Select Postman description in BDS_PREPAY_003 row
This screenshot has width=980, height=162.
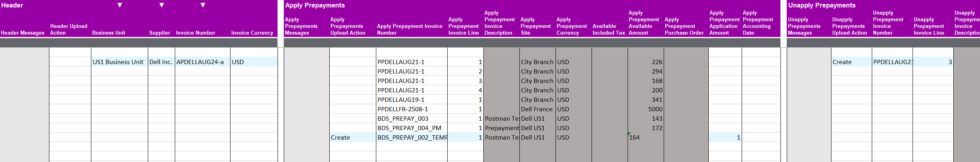tap(501, 118)
